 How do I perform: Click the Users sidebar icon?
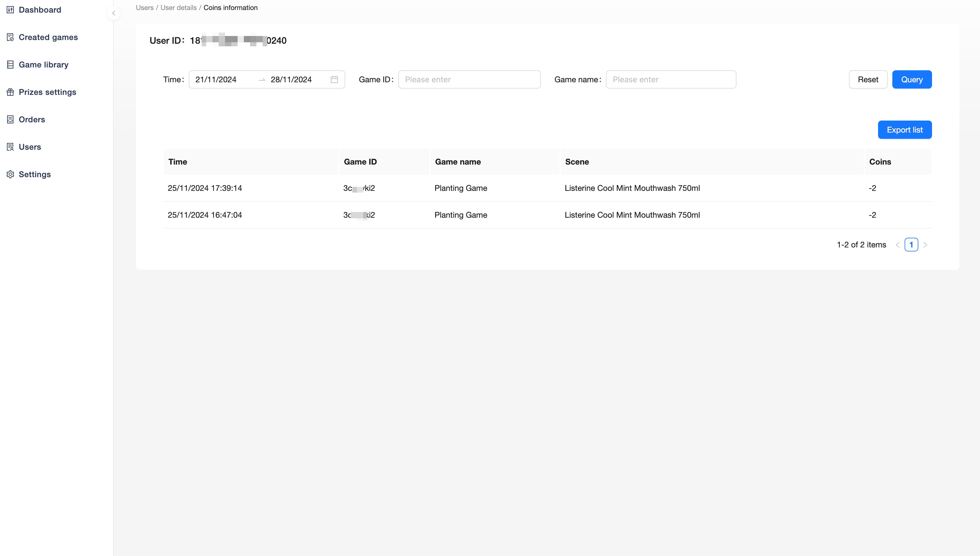click(x=10, y=147)
